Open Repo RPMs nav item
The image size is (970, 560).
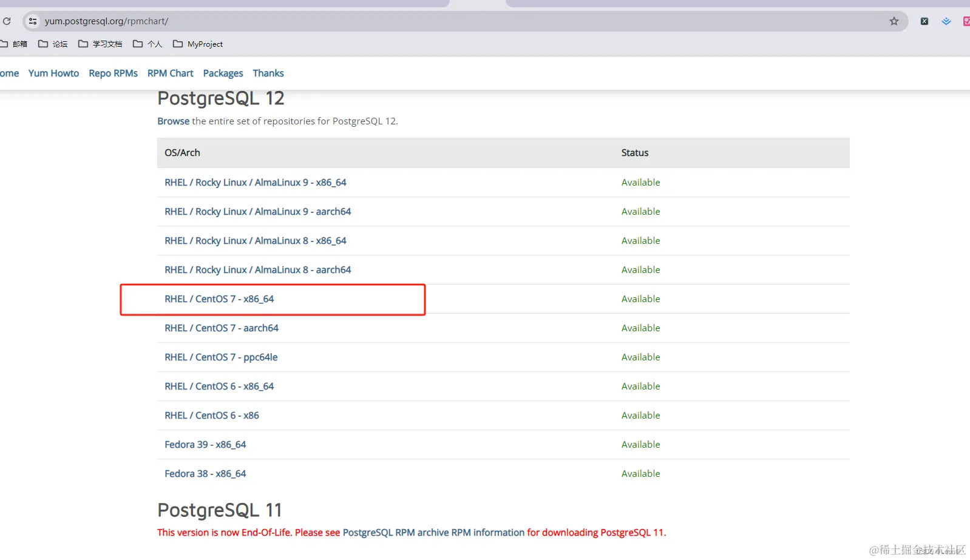tap(113, 73)
